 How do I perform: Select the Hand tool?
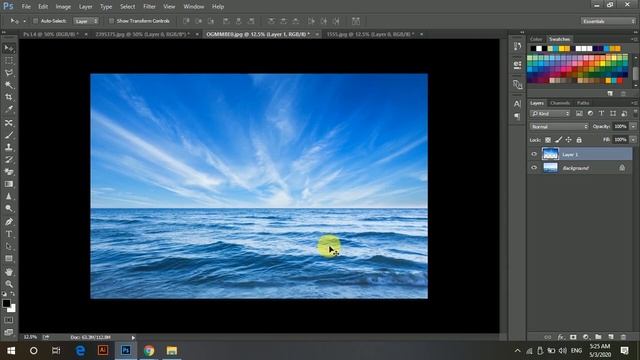tap(9, 271)
